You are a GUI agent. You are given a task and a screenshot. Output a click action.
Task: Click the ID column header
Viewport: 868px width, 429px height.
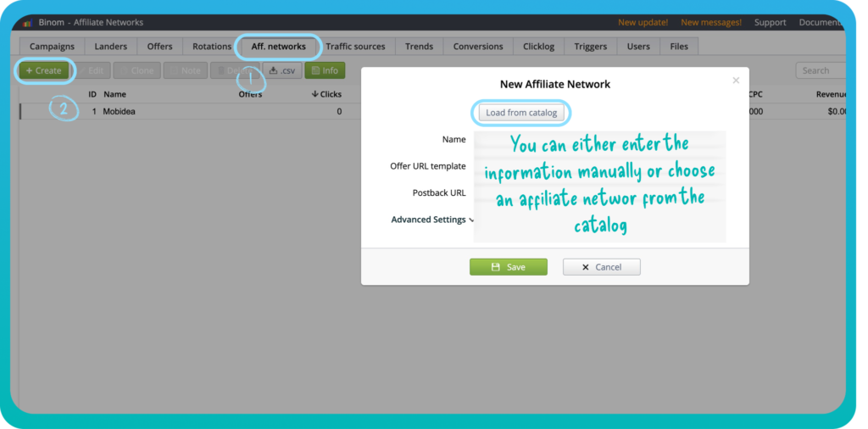[x=92, y=94]
